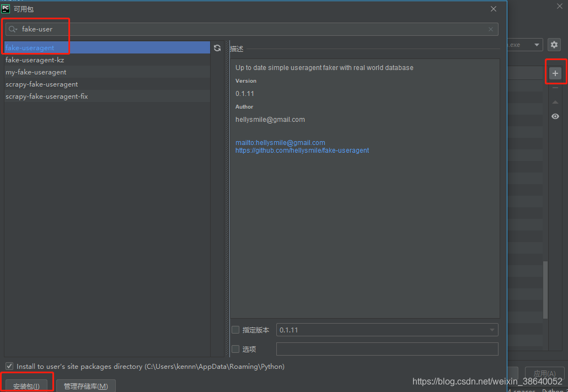Open the github.com/hellysmile/fake-useragent link
The image size is (568, 392).
[x=302, y=150]
